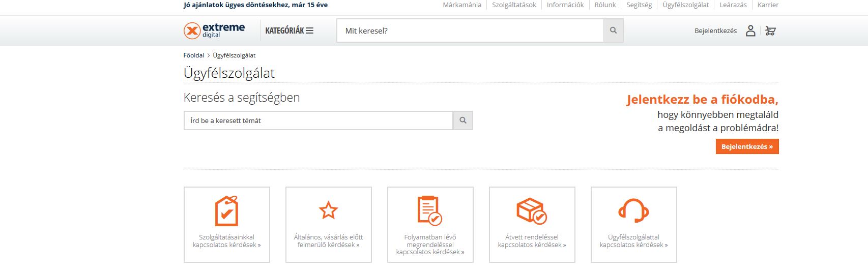Click the headset customer service icon

633,210
